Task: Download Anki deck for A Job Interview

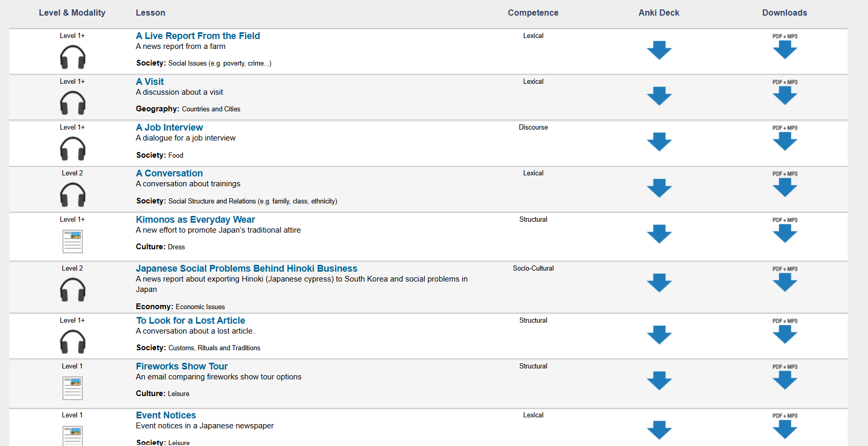Action: [659, 142]
